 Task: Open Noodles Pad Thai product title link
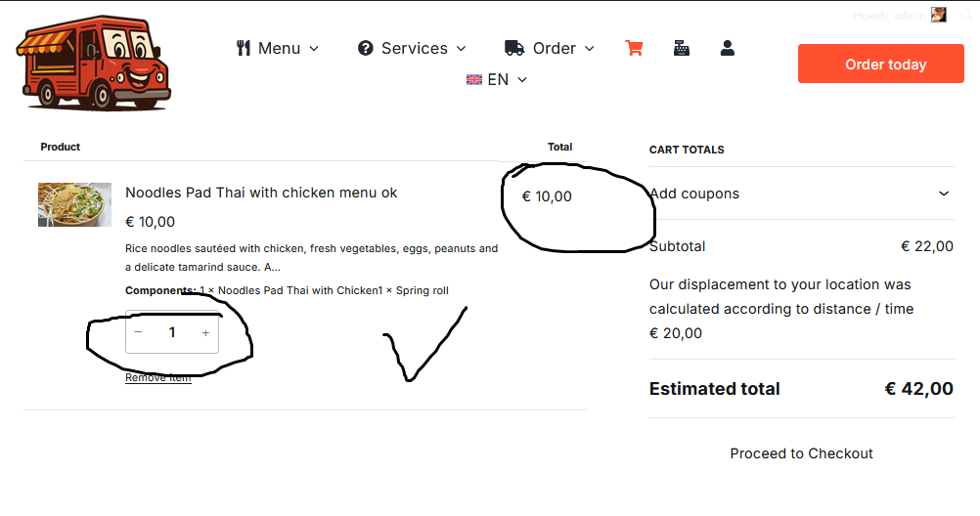[x=261, y=193]
